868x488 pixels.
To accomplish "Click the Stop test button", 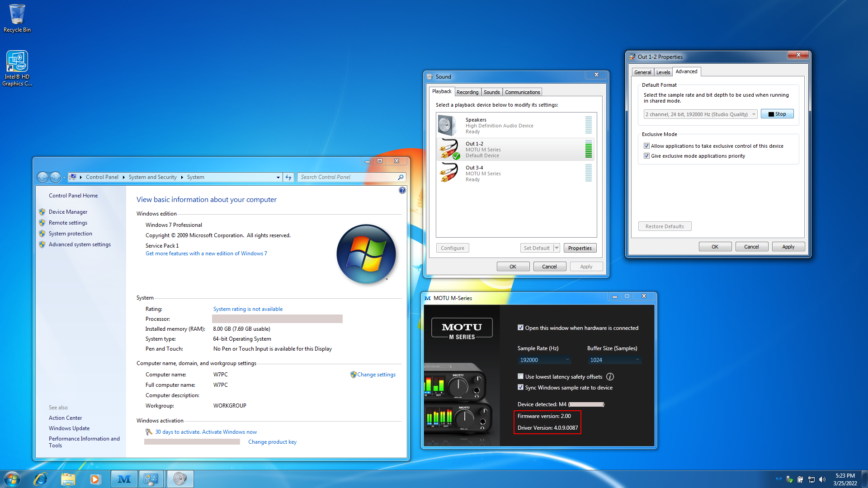I will tap(777, 114).
